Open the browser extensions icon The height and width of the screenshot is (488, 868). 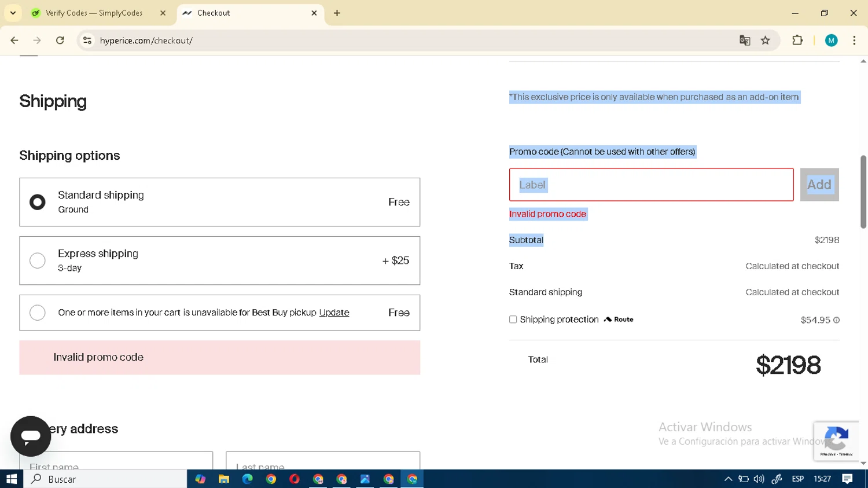tap(797, 41)
